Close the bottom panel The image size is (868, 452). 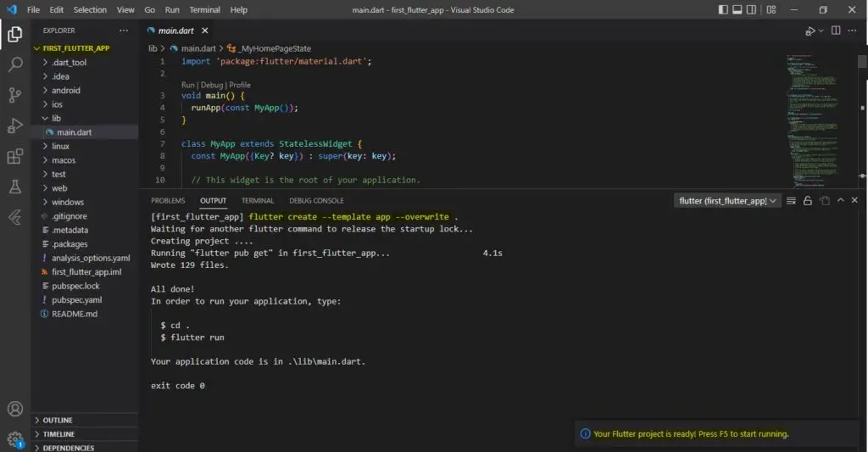(854, 200)
